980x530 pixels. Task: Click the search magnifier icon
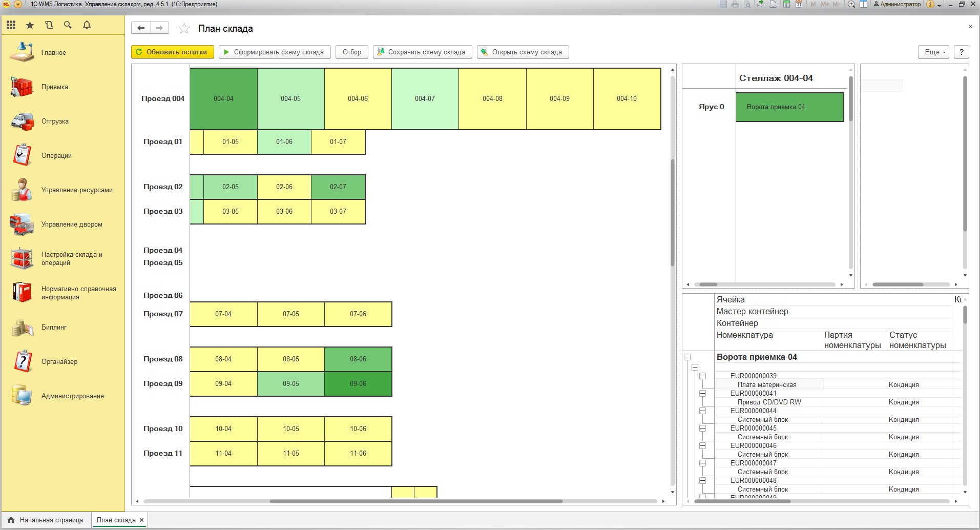68,25
